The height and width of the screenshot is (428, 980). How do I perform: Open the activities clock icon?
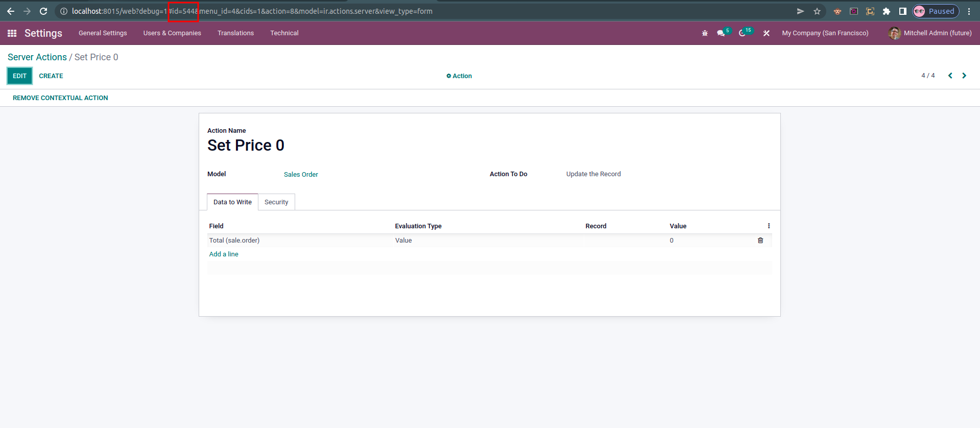[742, 33]
